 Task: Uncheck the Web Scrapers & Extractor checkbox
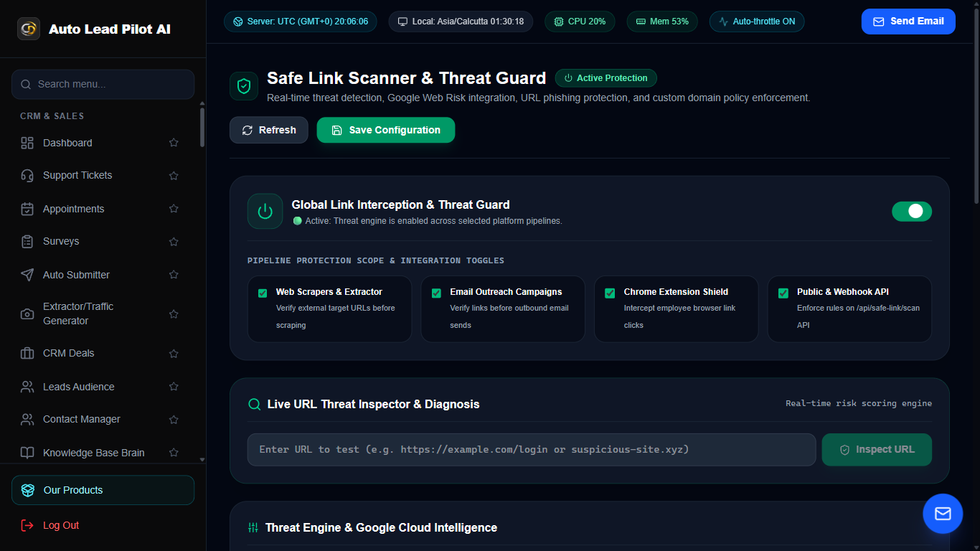[x=263, y=293]
